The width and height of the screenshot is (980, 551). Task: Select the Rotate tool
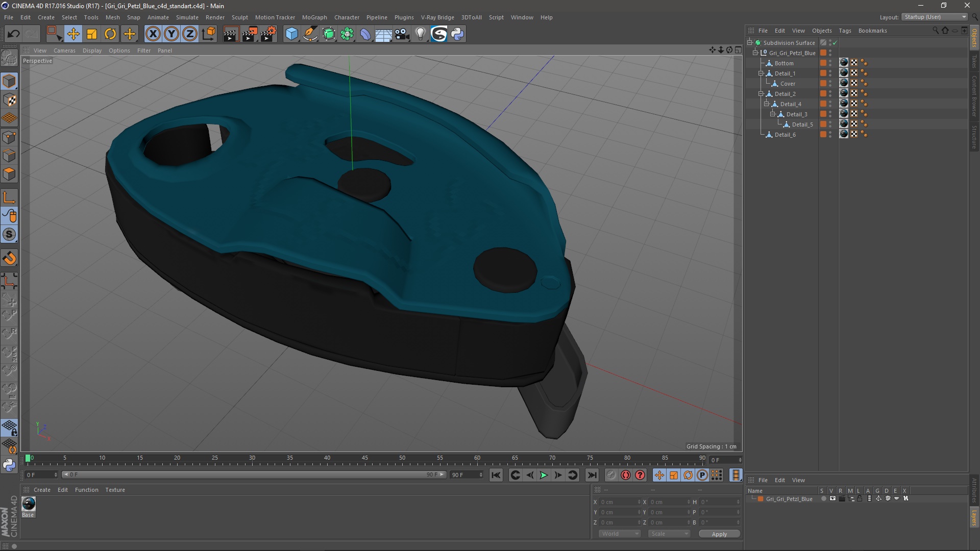(110, 34)
